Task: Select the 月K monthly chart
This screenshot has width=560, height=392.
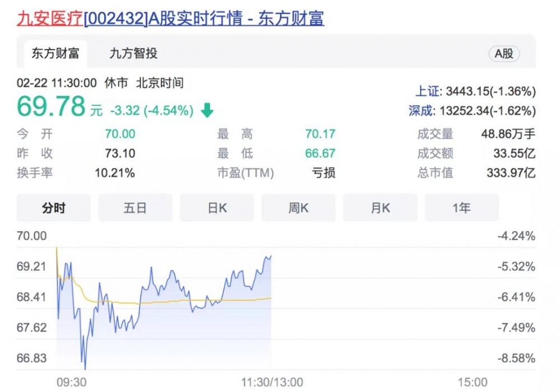Action: click(x=380, y=207)
